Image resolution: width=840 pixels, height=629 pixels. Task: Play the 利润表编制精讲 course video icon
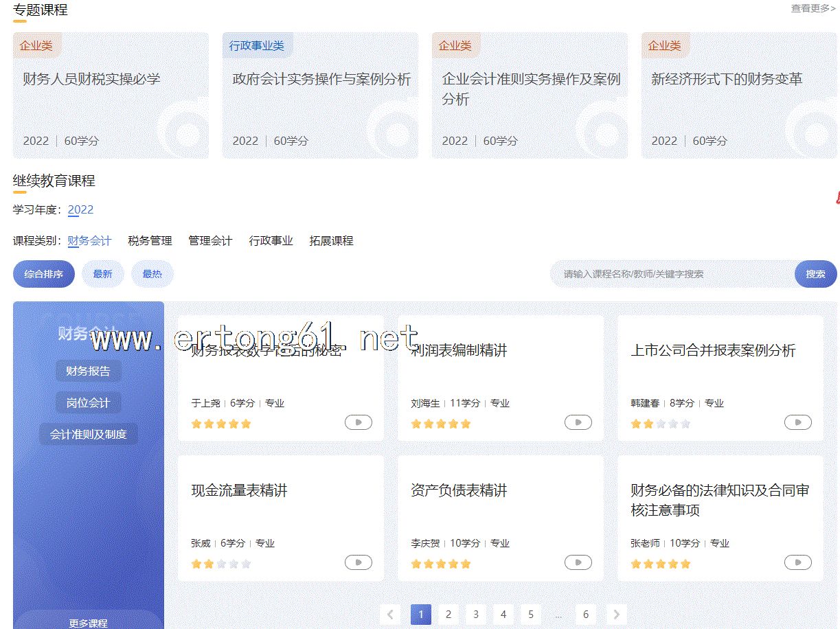pos(578,422)
